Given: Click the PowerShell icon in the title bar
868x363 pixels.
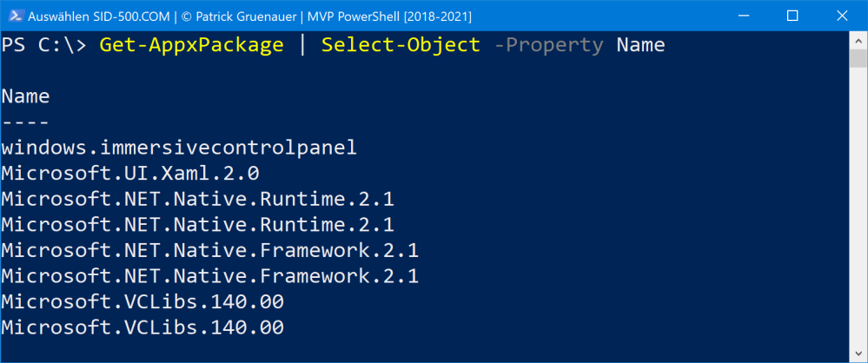Looking at the screenshot, I should [x=14, y=16].
